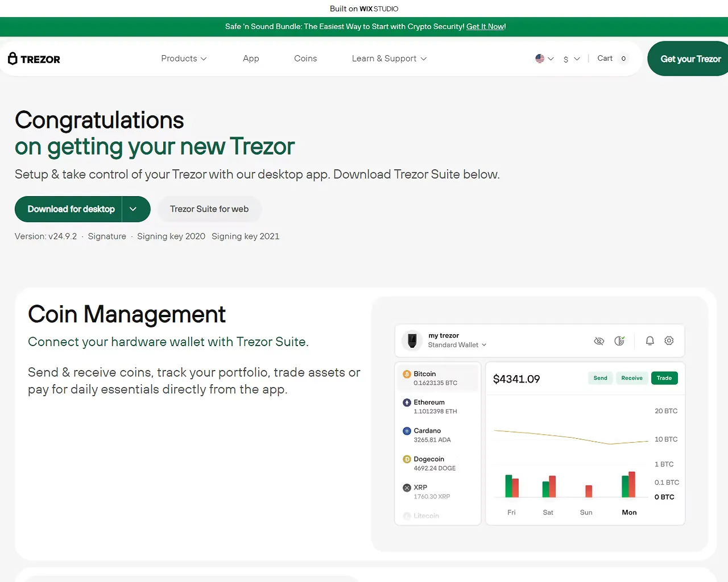Viewport: 728px width, 582px height.
Task: Click the XRP coin icon
Action: (x=407, y=488)
